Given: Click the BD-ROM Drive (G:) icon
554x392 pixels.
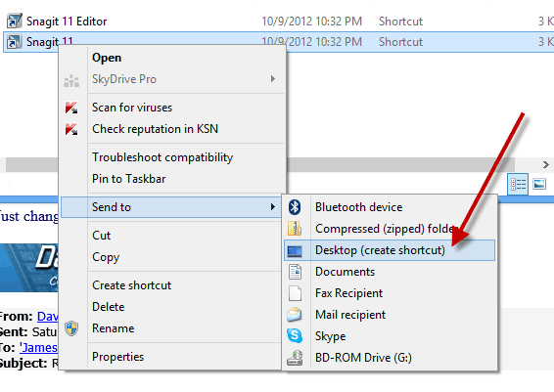Looking at the screenshot, I should (295, 358).
